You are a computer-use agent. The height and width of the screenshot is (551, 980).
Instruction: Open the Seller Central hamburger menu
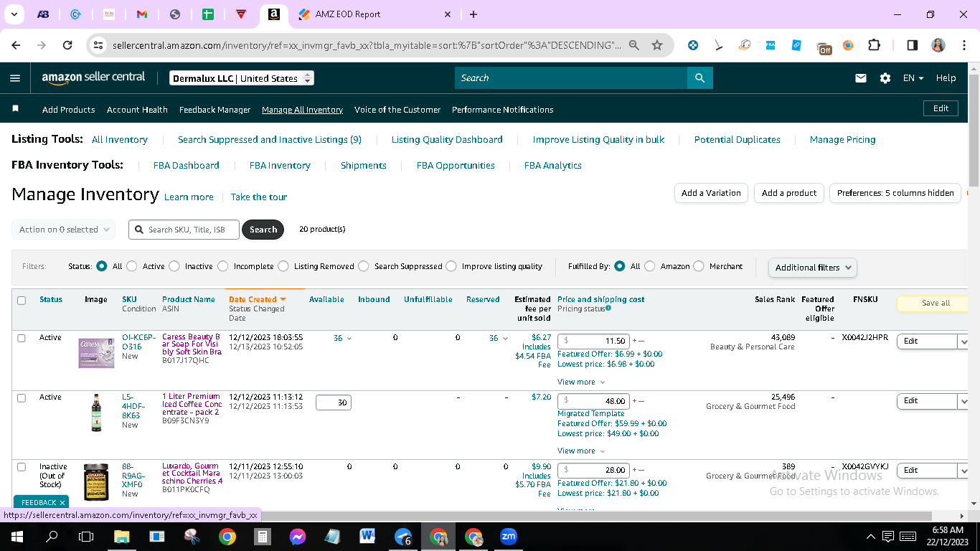(x=15, y=78)
